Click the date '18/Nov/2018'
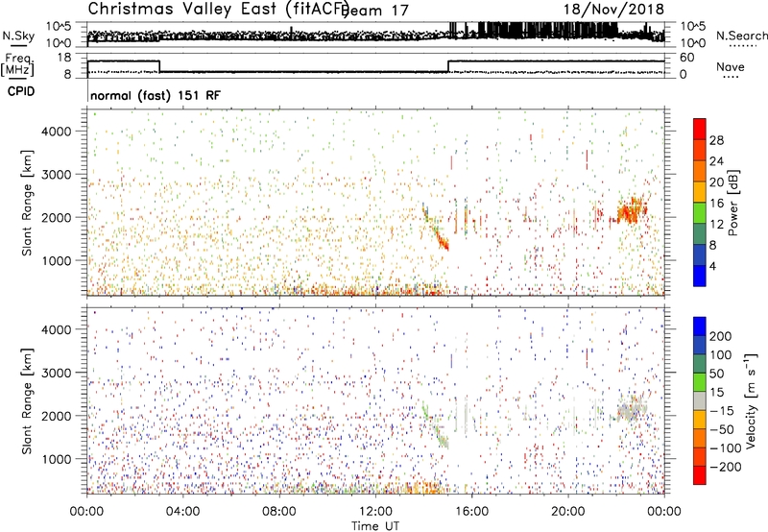The height and width of the screenshot is (532, 768). point(613,10)
